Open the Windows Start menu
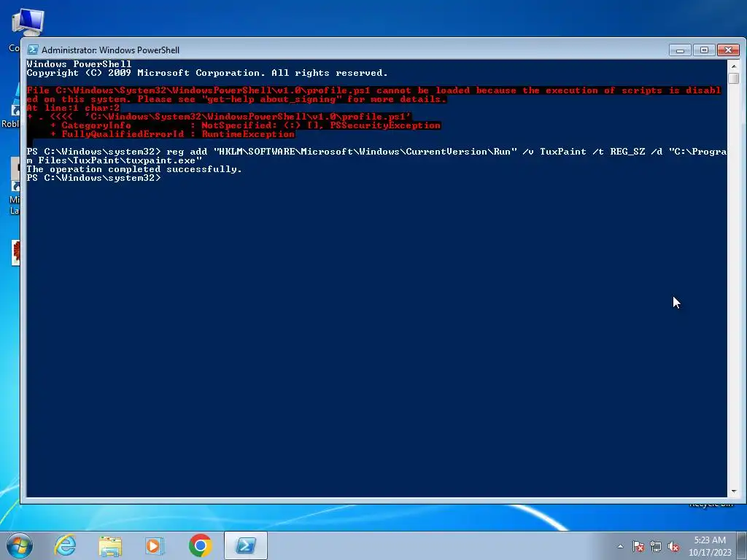 pos(20,545)
